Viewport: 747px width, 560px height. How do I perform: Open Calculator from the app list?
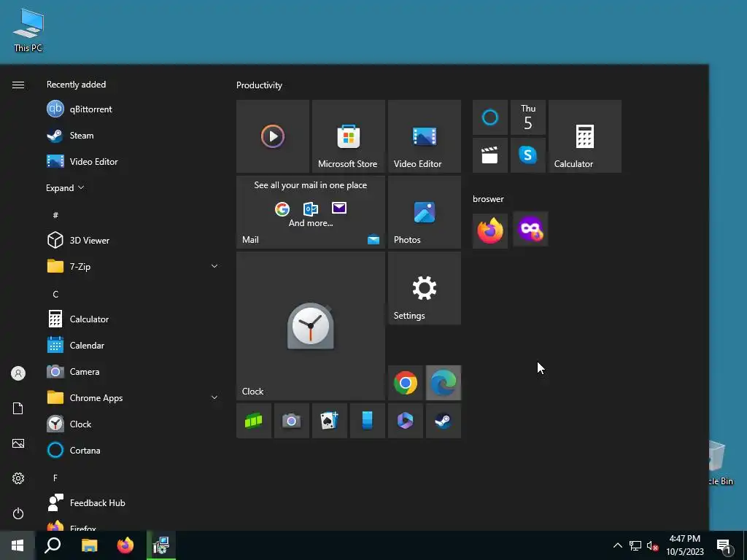coord(131,319)
